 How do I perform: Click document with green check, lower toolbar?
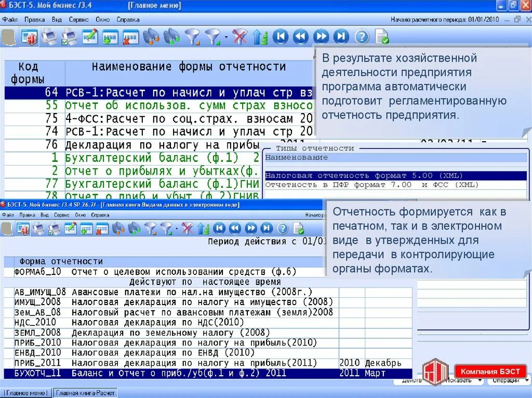299,229
